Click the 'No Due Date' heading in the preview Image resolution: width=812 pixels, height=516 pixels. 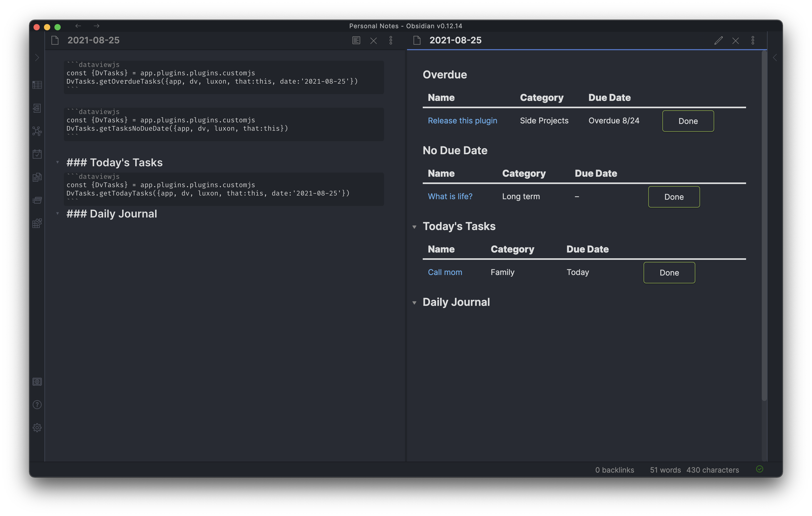pos(455,150)
